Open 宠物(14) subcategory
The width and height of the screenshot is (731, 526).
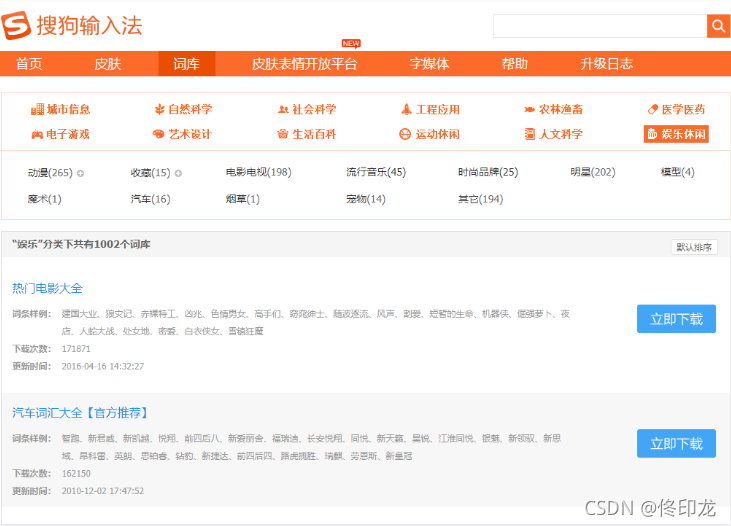(x=366, y=199)
